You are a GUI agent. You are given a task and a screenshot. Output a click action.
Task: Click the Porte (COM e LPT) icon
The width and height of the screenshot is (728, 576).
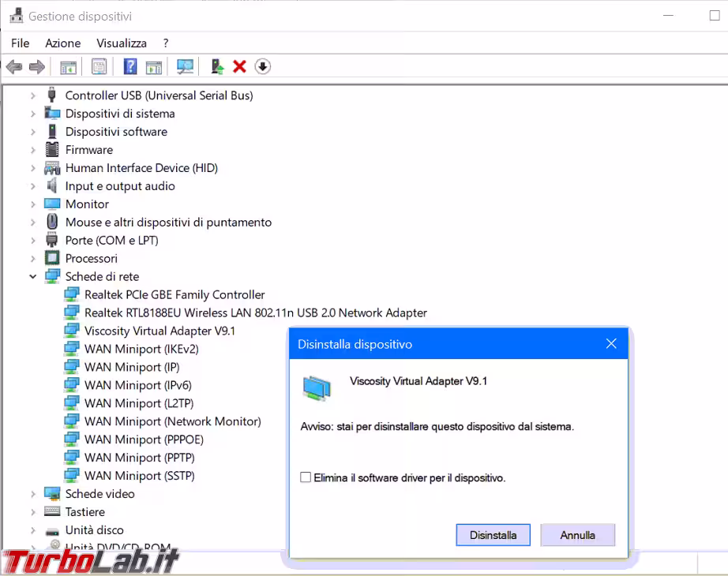(51, 240)
